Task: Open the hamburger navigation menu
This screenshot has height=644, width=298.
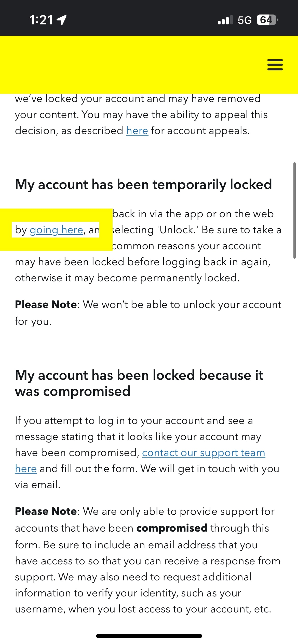Action: [275, 65]
